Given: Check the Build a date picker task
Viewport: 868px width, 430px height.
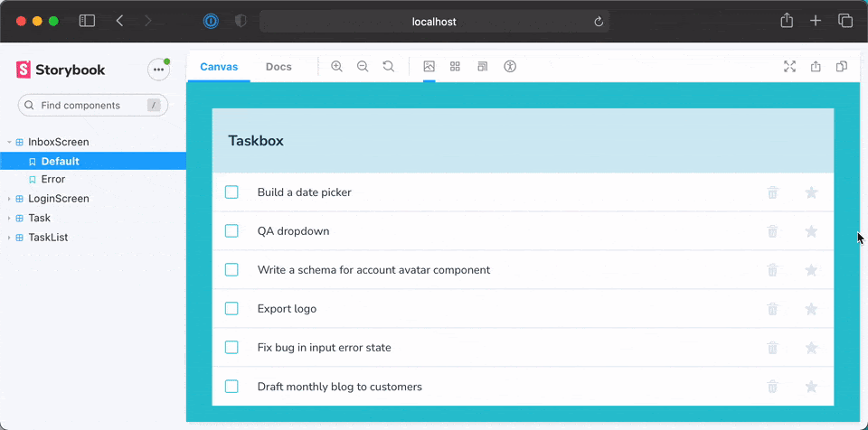Looking at the screenshot, I should tap(231, 192).
